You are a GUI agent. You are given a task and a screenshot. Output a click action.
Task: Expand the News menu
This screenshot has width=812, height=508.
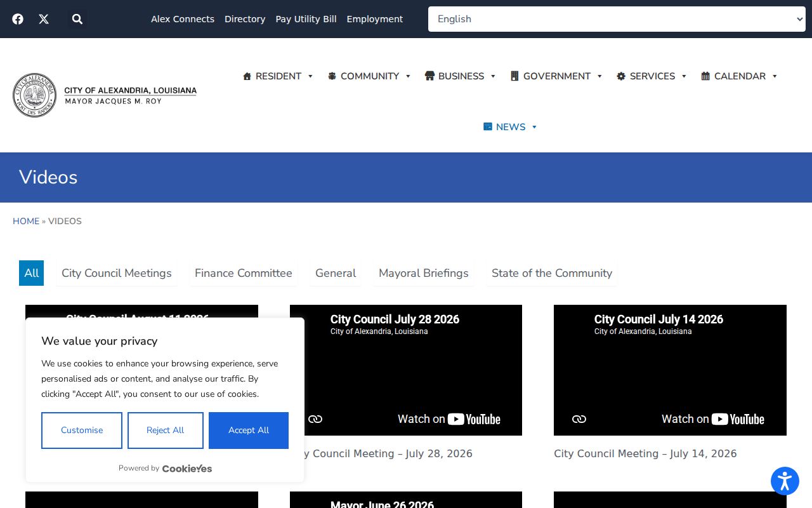[x=510, y=127]
